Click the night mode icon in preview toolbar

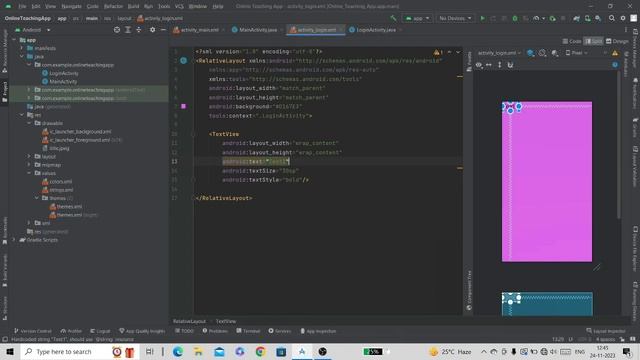pyautogui.click(x=555, y=53)
